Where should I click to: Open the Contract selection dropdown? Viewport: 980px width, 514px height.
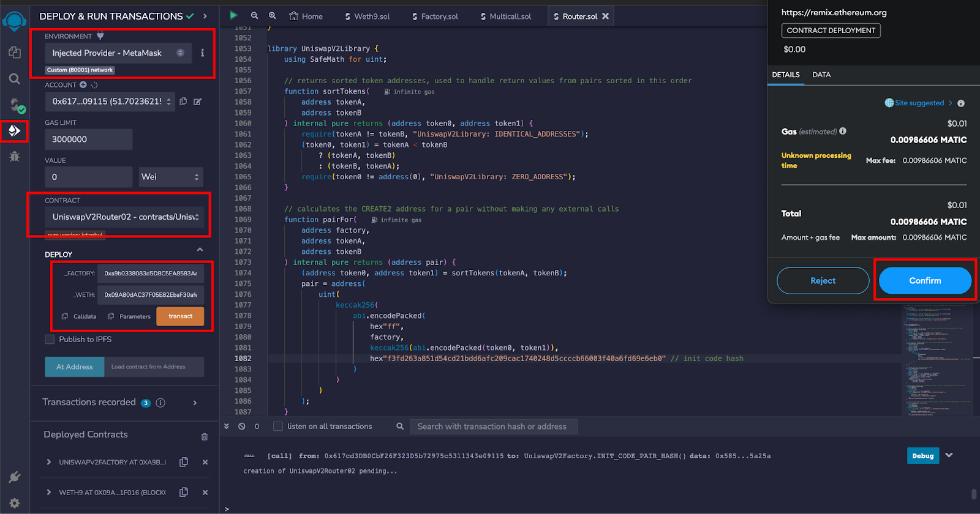[x=124, y=217]
